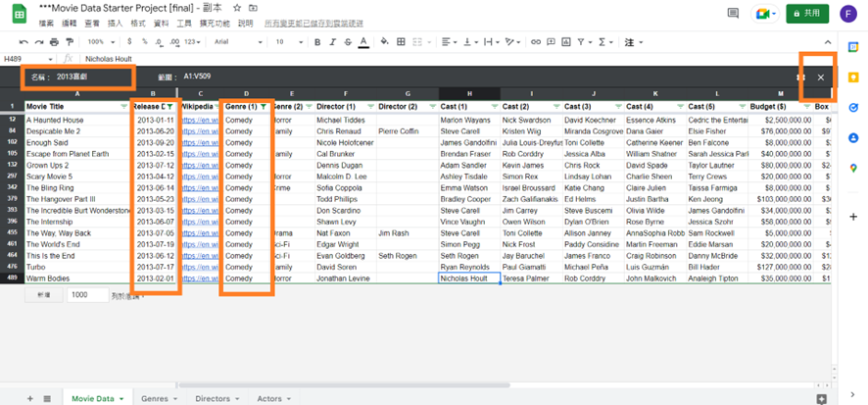Pick cell fill color
868x405 pixels.
(x=385, y=42)
